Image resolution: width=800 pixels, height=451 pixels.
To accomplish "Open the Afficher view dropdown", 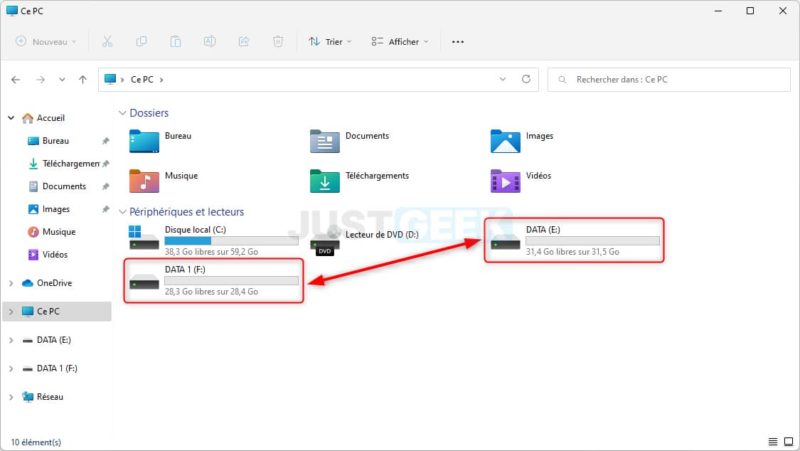I will click(400, 41).
